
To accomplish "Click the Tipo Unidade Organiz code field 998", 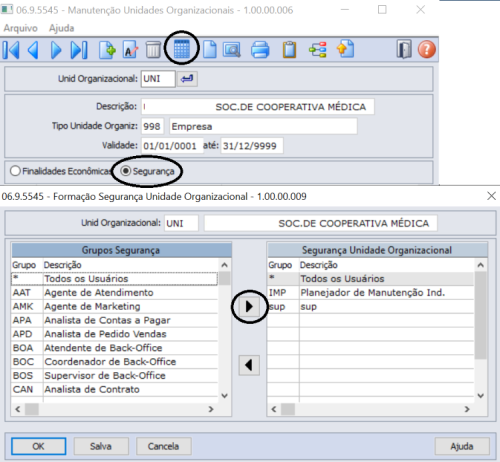I will click(152, 127).
